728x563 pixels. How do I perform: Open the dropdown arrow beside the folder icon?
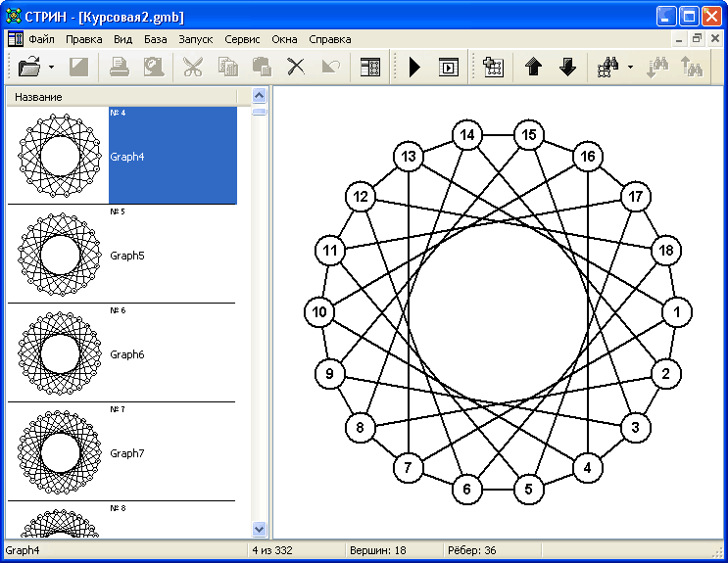(51, 69)
